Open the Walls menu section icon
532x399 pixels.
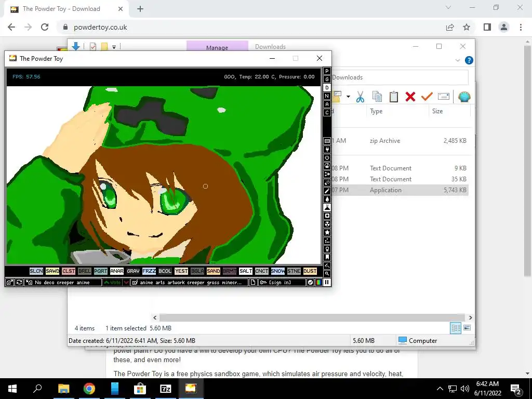click(327, 141)
